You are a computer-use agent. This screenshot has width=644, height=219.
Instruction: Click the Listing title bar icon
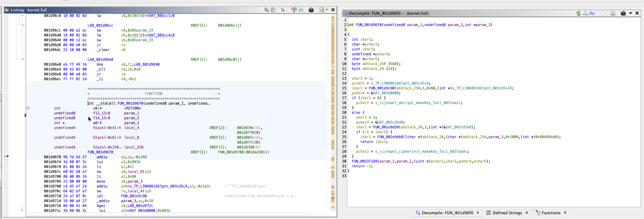[x=7, y=10]
